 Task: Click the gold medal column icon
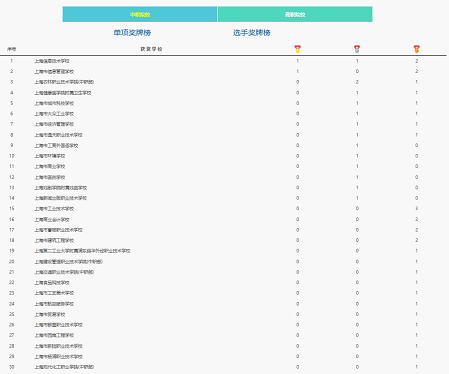tap(298, 49)
